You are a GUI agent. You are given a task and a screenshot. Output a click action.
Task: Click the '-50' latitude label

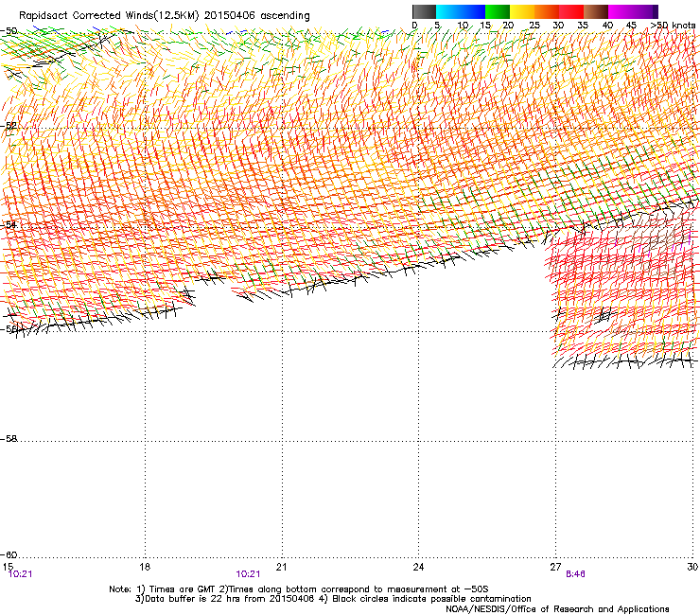pos(9,31)
